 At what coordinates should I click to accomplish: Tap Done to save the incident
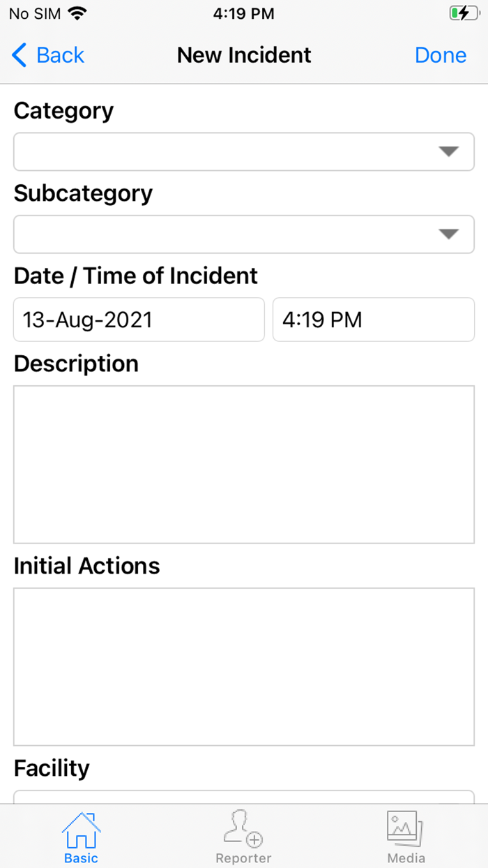pyautogui.click(x=441, y=54)
